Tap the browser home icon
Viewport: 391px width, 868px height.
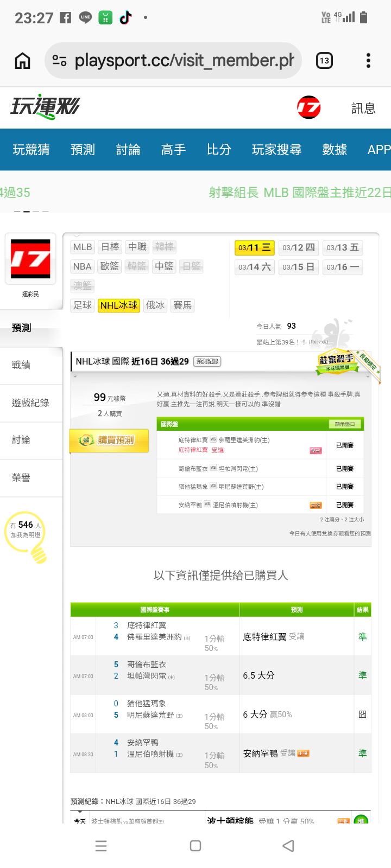[22, 61]
